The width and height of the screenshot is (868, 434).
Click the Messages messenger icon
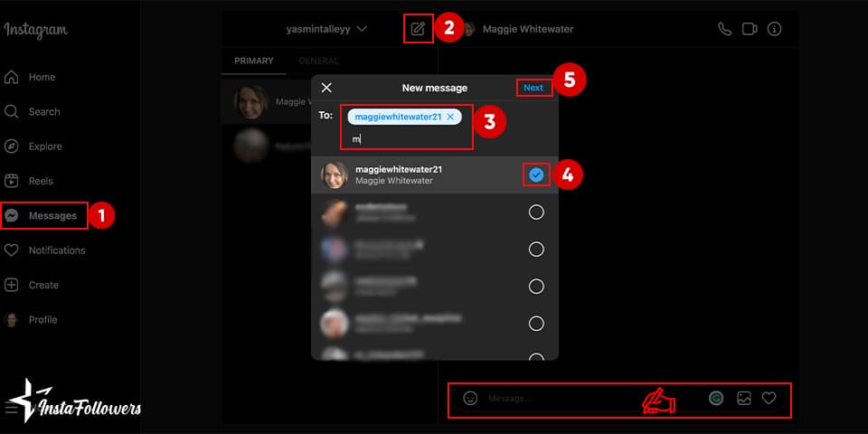coord(11,216)
